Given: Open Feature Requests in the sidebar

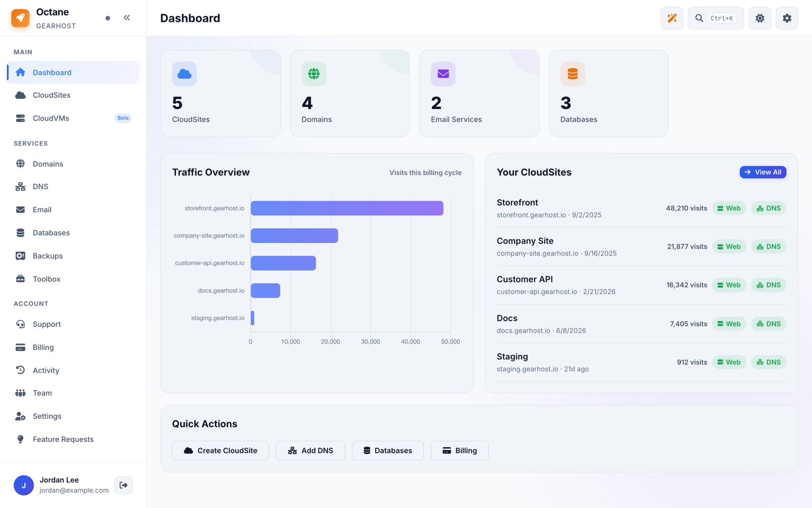Looking at the screenshot, I should pyautogui.click(x=73, y=439).
